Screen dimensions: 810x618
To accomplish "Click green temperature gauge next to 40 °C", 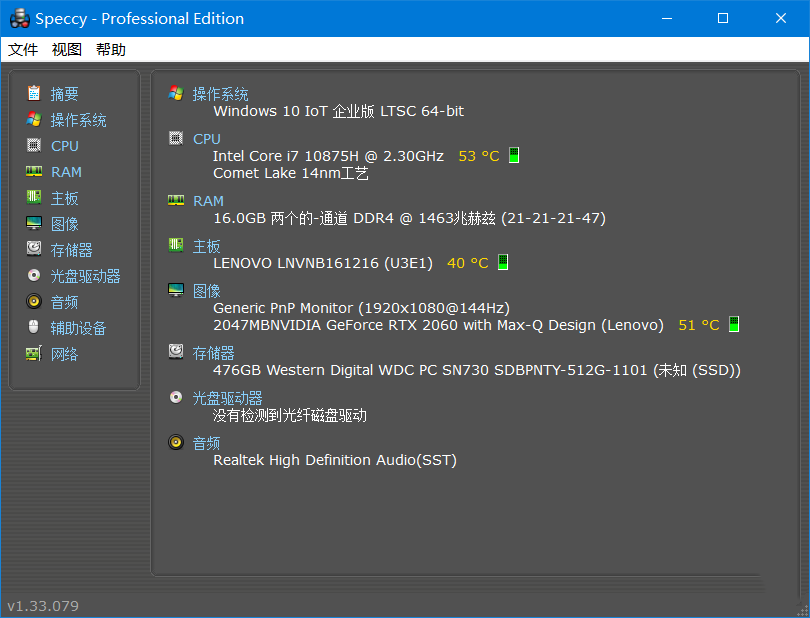I will click(x=503, y=262).
